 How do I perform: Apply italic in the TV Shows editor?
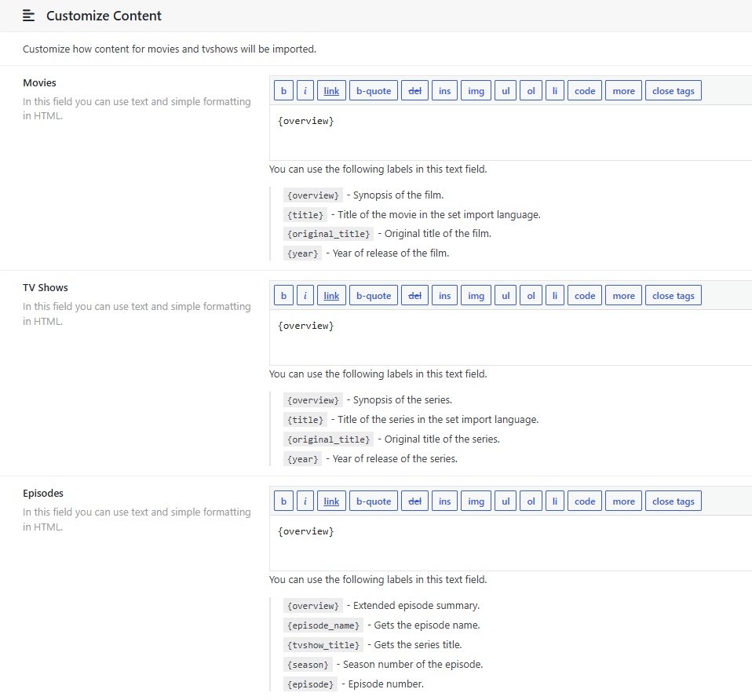(x=305, y=295)
